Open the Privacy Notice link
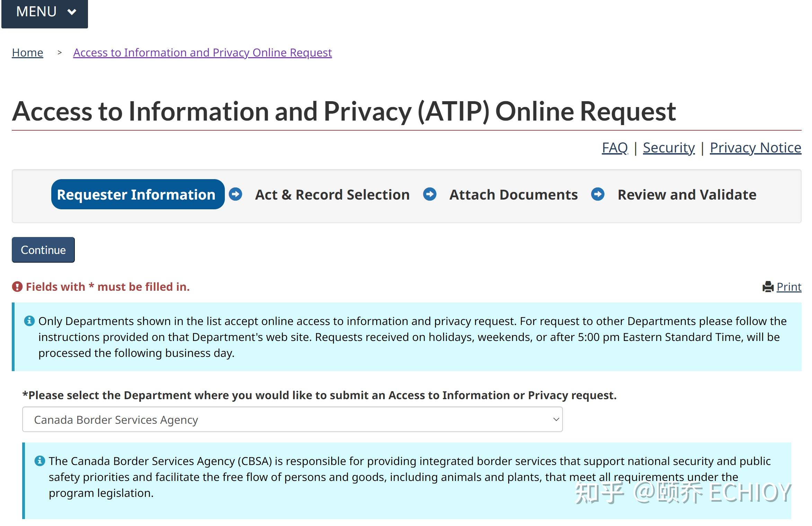This screenshot has width=812, height=526. pyautogui.click(x=755, y=148)
